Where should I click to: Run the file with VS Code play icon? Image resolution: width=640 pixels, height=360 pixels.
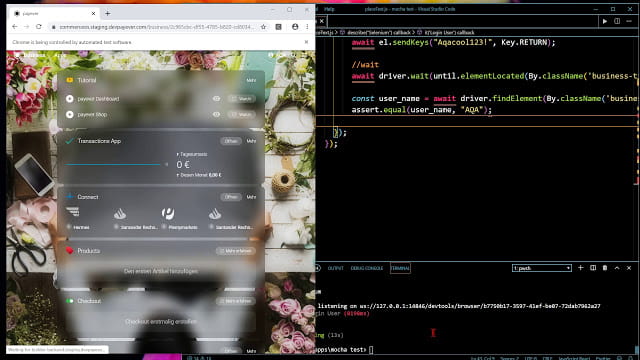604,21
